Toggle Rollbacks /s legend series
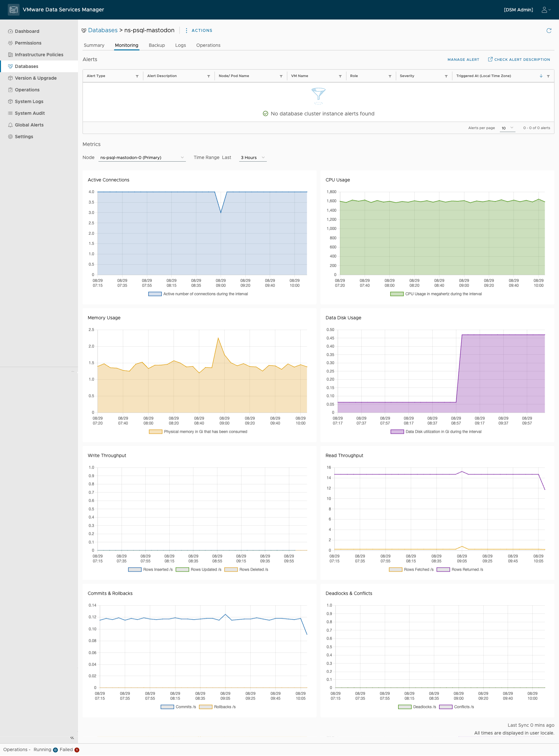Screen dimensions: 559x756 (x=217, y=707)
